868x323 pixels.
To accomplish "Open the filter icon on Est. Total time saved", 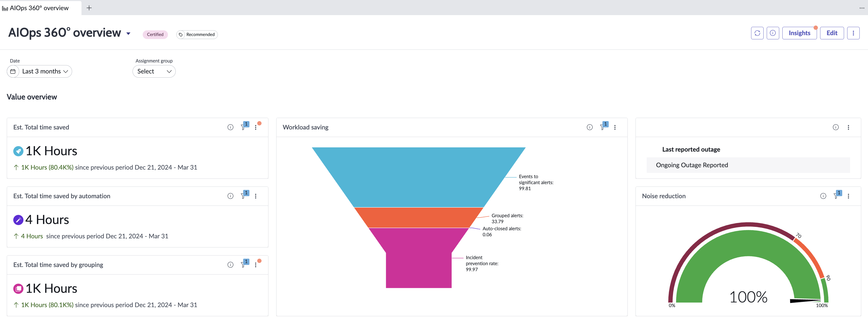I will (x=243, y=127).
